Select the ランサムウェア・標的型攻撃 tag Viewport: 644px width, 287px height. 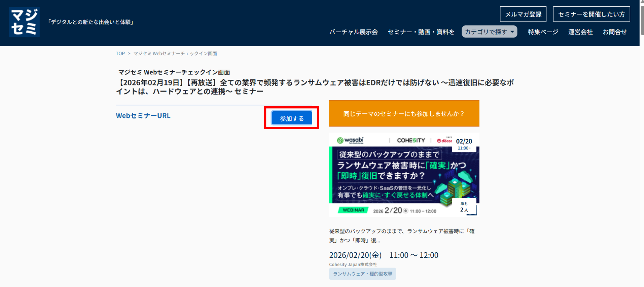pos(362,274)
